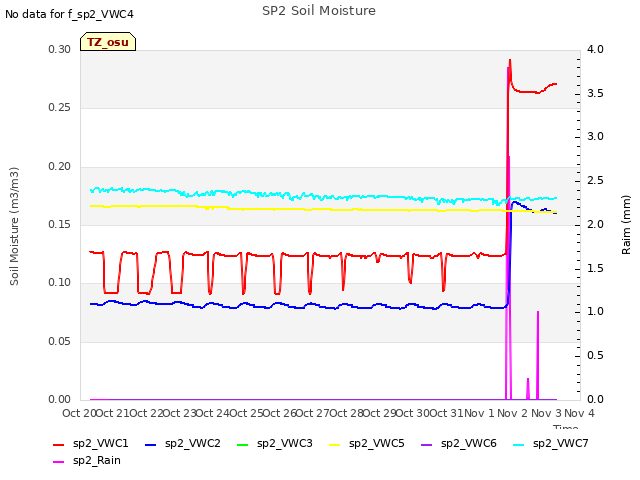
Task: Click the 1.0 mm magenta rain spike near Nov 3
Action: click(538, 355)
